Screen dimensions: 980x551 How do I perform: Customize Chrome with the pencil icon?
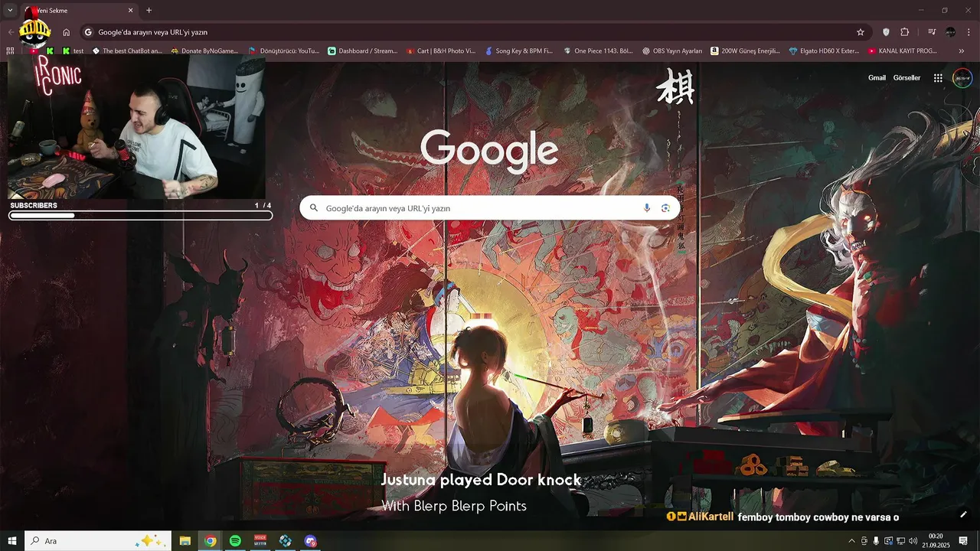pos(964,514)
